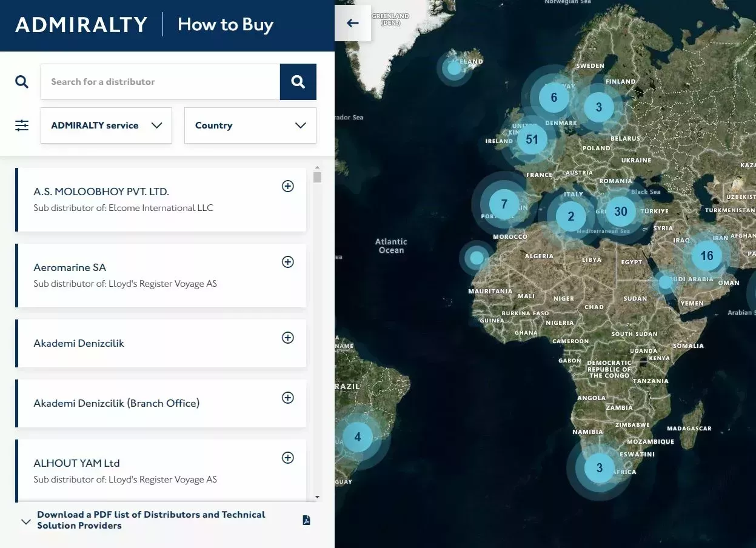Open the cluster marked 3 near Sweden
Image resolution: width=756 pixels, height=548 pixels.
[599, 107]
